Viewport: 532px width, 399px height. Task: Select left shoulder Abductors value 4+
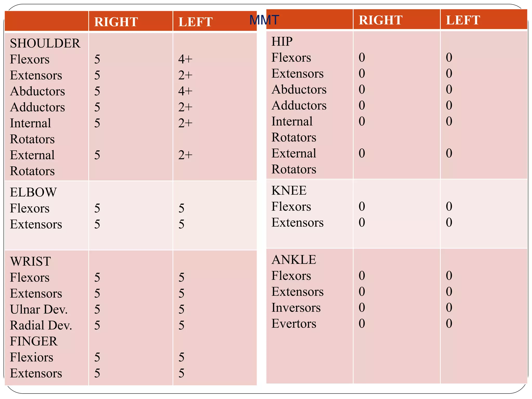coord(185,91)
